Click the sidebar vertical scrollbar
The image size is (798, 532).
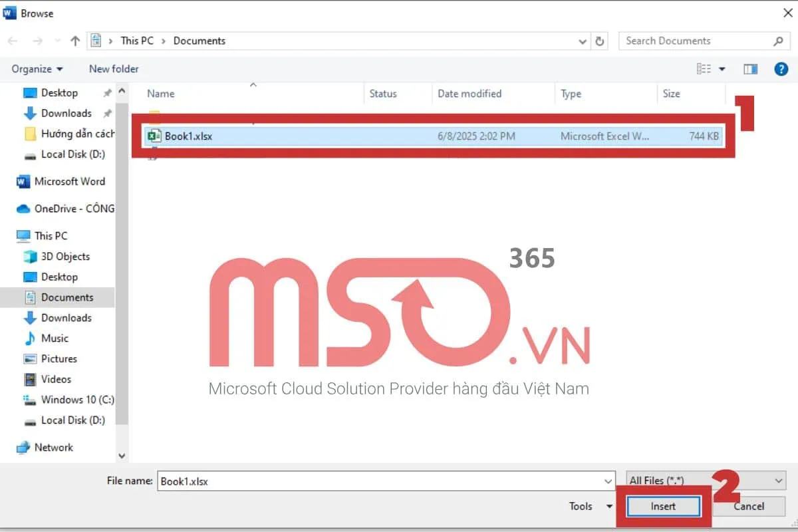coord(122,266)
